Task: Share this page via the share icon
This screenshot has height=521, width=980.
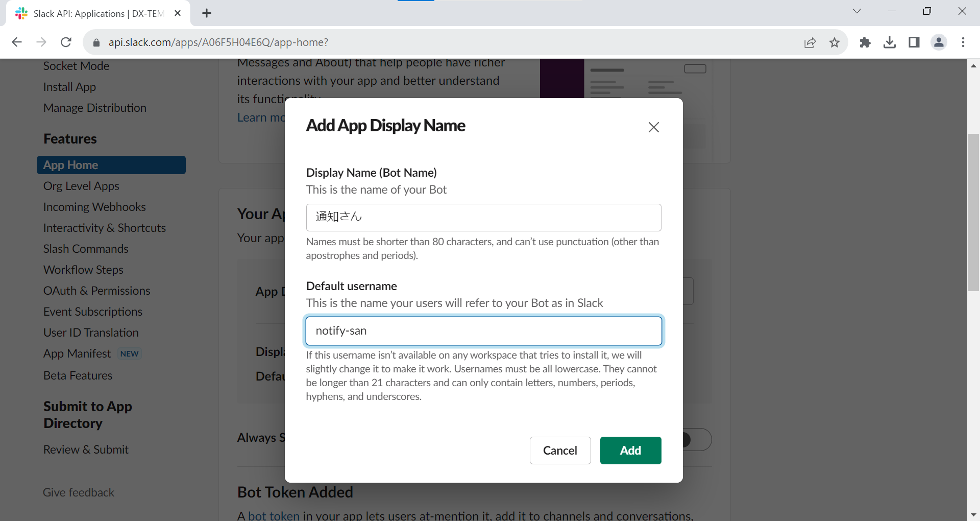Action: [x=810, y=42]
